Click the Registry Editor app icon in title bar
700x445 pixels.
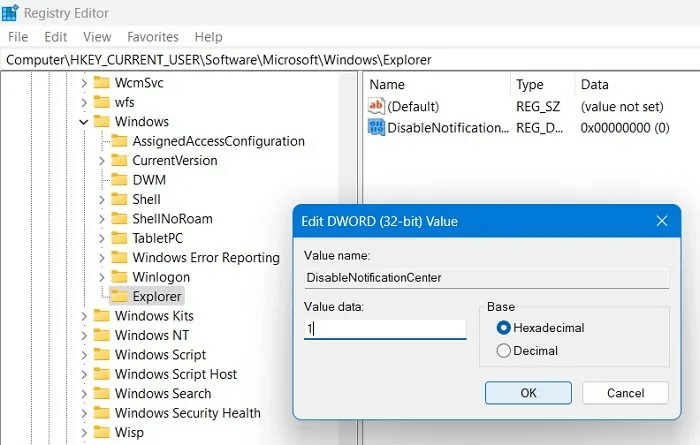click(10, 13)
